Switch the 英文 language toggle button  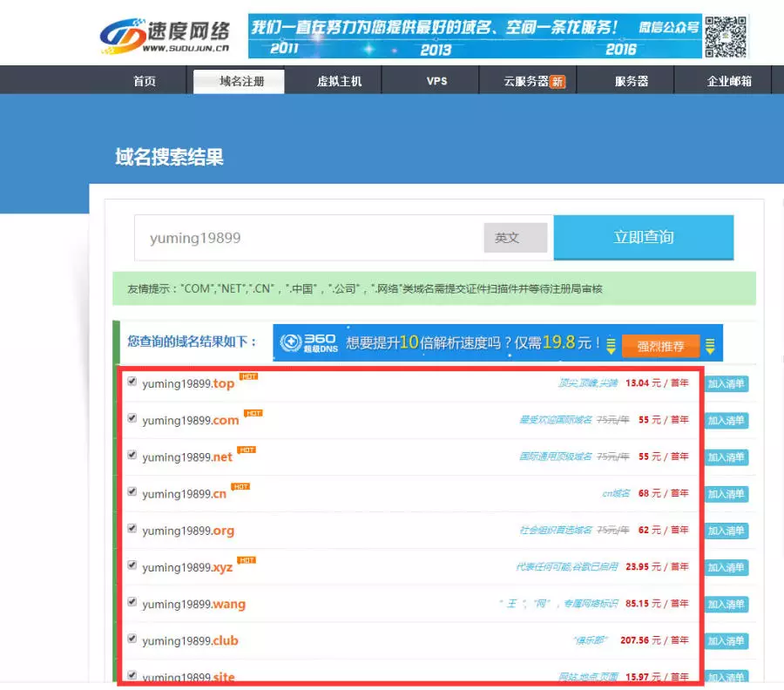coord(516,238)
